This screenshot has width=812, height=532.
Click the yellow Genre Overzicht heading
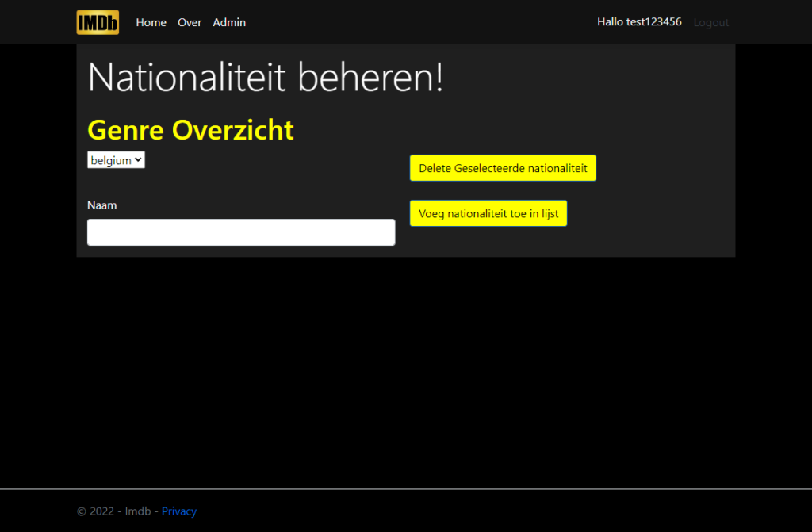pyautogui.click(x=190, y=129)
